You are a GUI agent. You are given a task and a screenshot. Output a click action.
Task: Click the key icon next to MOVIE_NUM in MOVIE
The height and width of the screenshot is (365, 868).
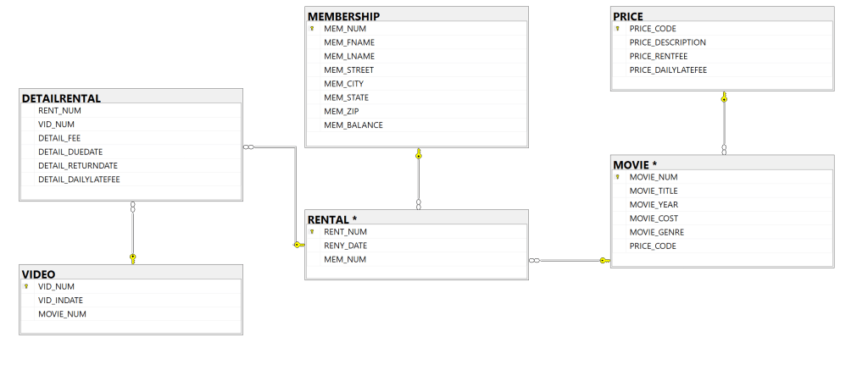click(617, 177)
